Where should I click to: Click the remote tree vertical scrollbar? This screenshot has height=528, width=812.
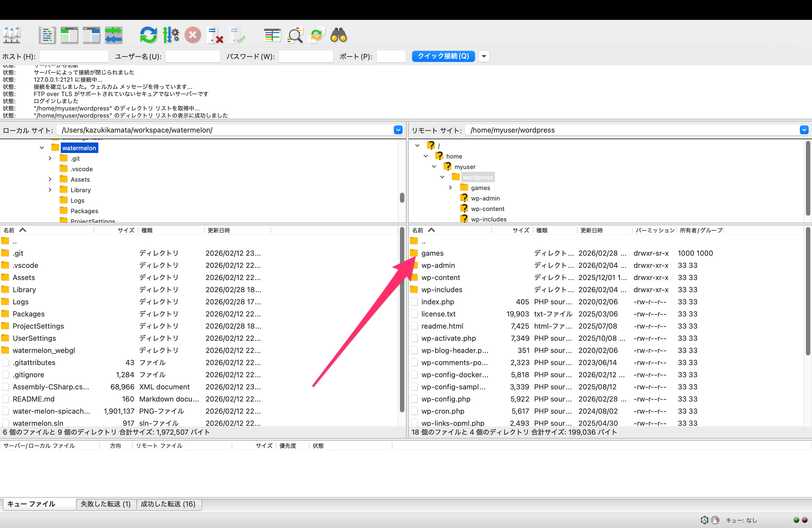808,178
